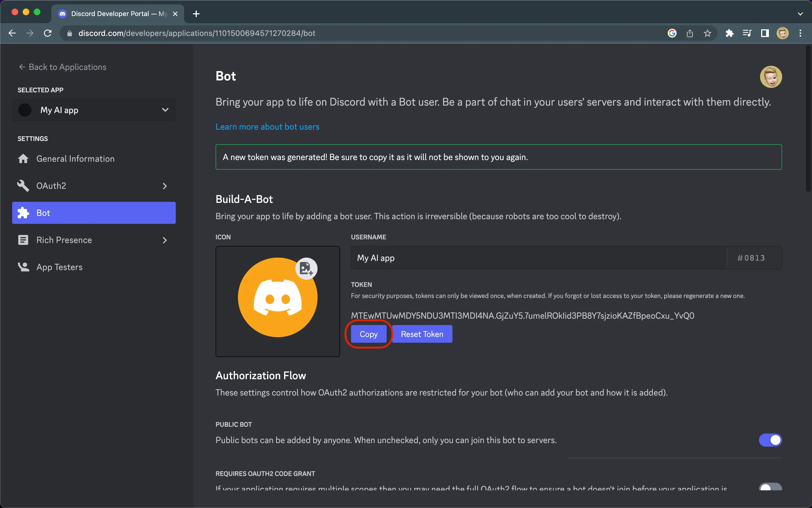Click the bot token string text
812x508 pixels.
(522, 315)
